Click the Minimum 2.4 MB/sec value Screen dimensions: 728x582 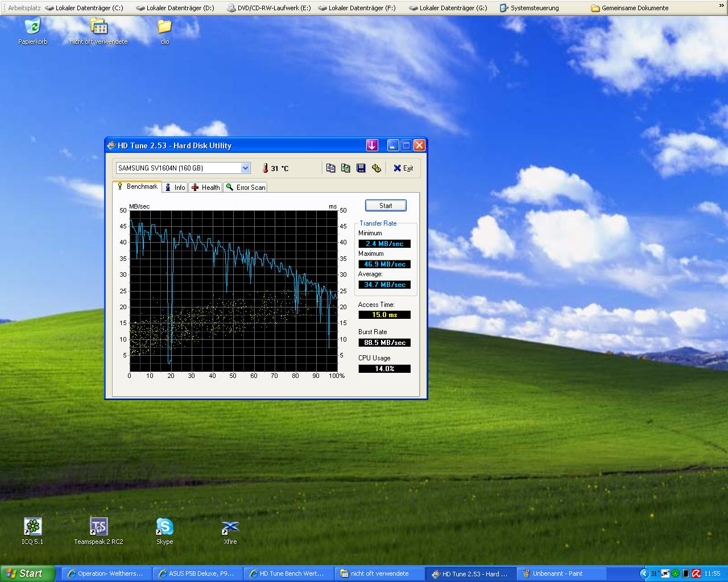[x=384, y=243]
